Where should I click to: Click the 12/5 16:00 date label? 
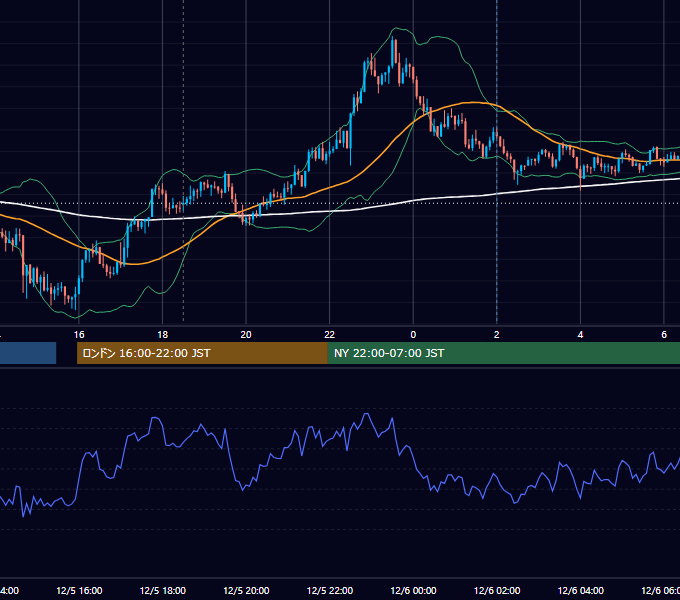coord(79,590)
